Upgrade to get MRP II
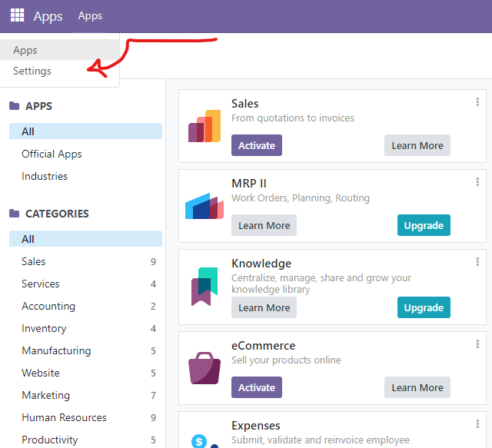The height and width of the screenshot is (448, 492). pos(424,225)
